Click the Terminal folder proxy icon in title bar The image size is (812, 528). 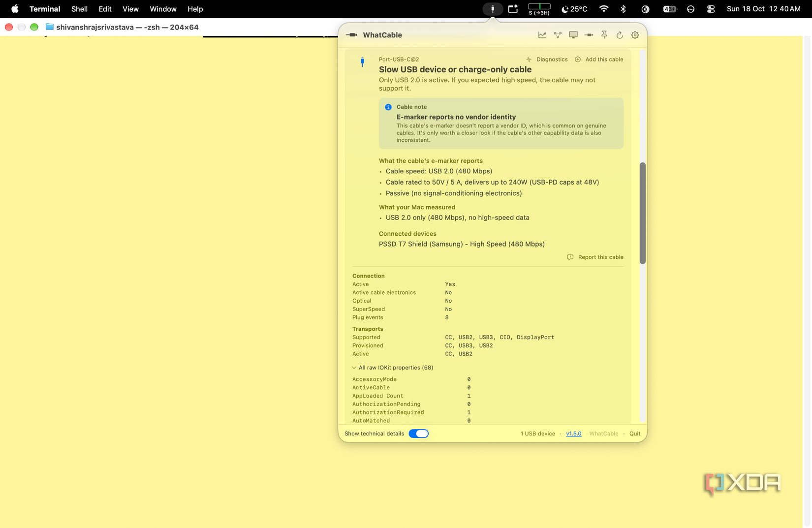[x=49, y=27]
